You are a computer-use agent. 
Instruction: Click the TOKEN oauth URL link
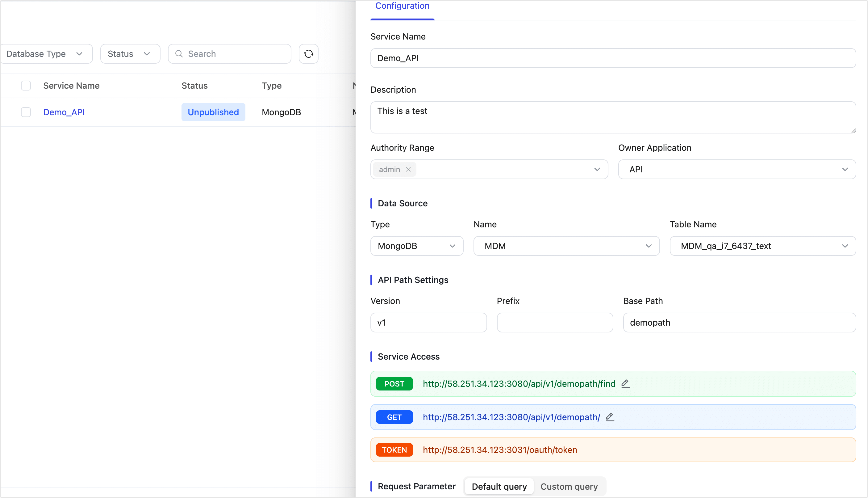pos(500,450)
